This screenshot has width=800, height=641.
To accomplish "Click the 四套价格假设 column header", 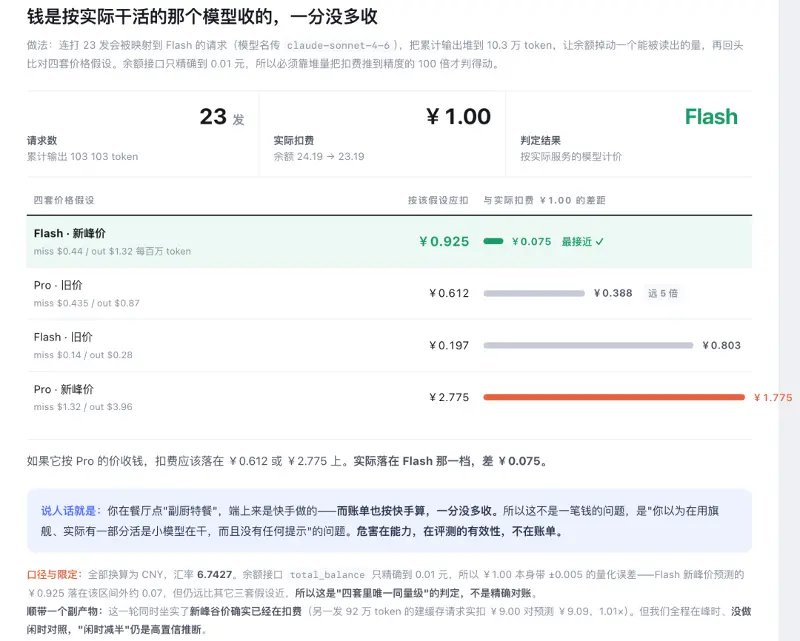I will [x=64, y=200].
